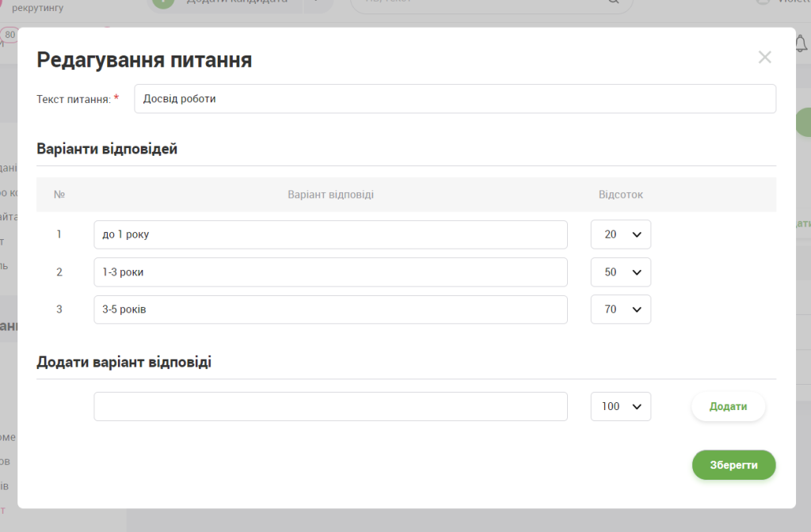The width and height of the screenshot is (811, 532).
Task: Open the percentage dropdown showing 70
Action: pos(621,310)
